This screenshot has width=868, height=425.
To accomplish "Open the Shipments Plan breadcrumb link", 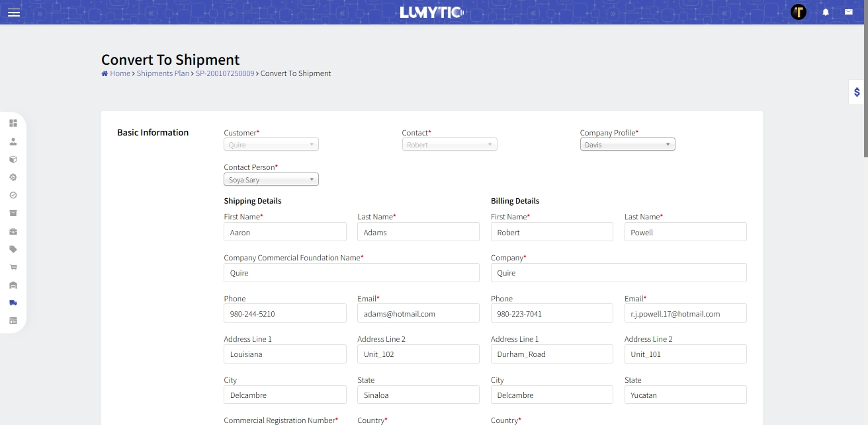I will (163, 73).
